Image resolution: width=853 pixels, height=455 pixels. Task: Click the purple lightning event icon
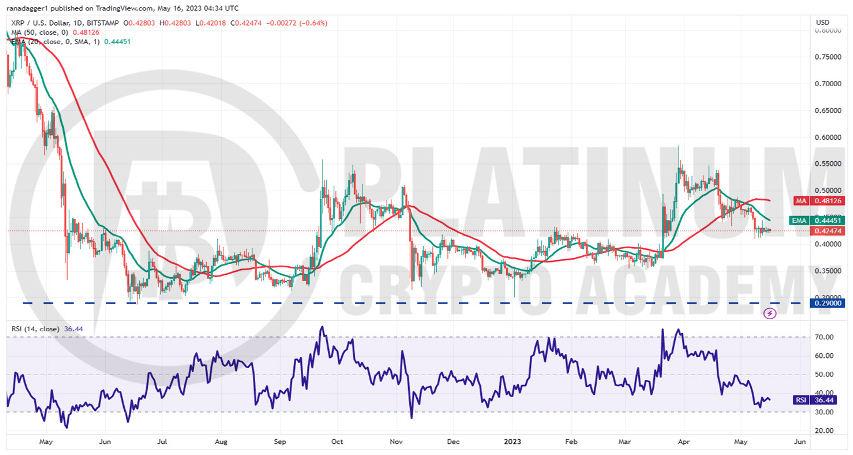769,313
